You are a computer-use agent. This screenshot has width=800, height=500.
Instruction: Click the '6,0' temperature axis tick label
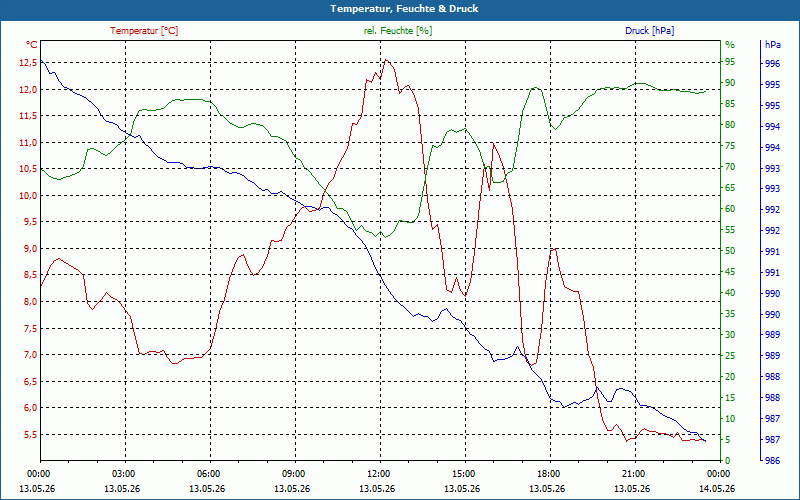point(30,408)
